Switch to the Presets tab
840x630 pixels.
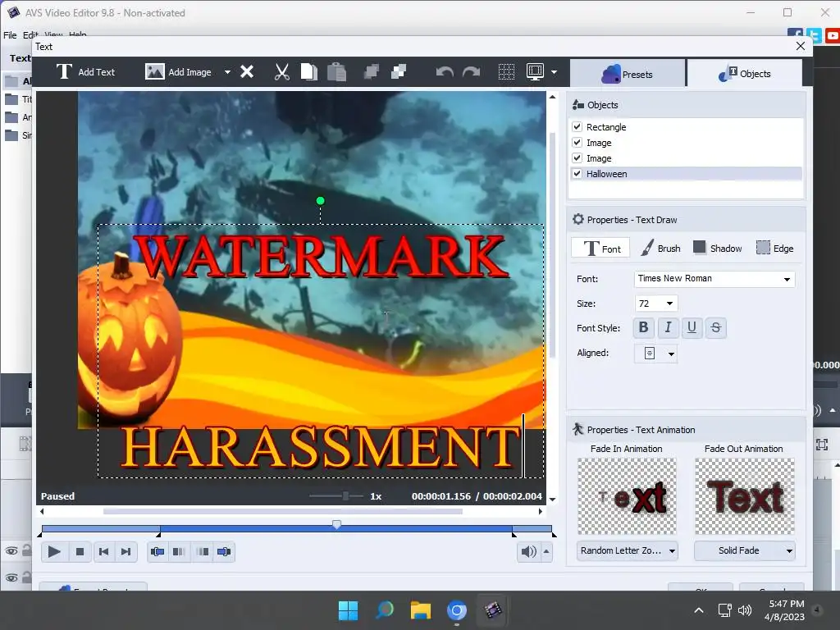[628, 74]
